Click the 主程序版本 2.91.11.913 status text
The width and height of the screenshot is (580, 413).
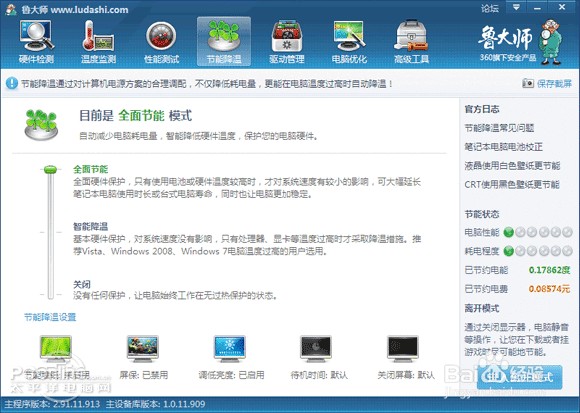coord(52,404)
